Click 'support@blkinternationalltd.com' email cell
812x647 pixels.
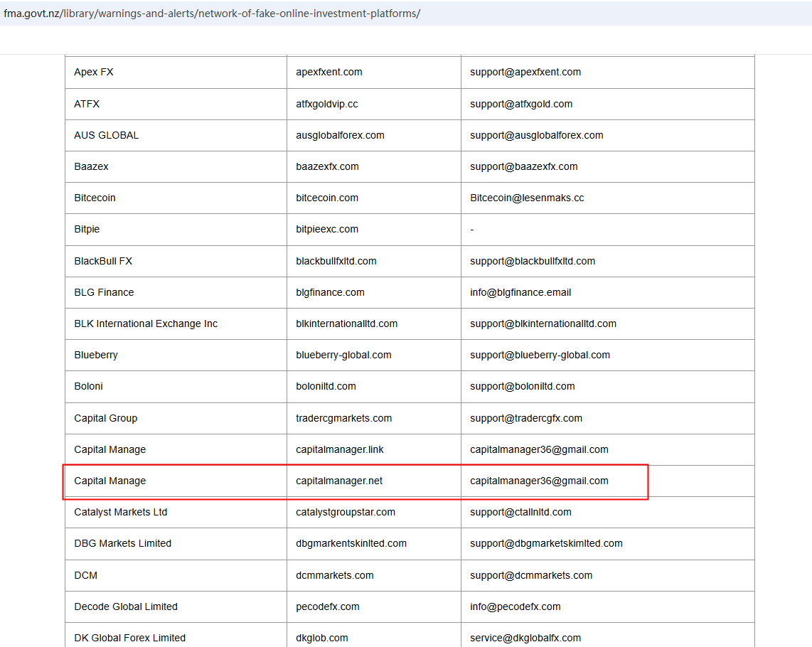click(607, 323)
